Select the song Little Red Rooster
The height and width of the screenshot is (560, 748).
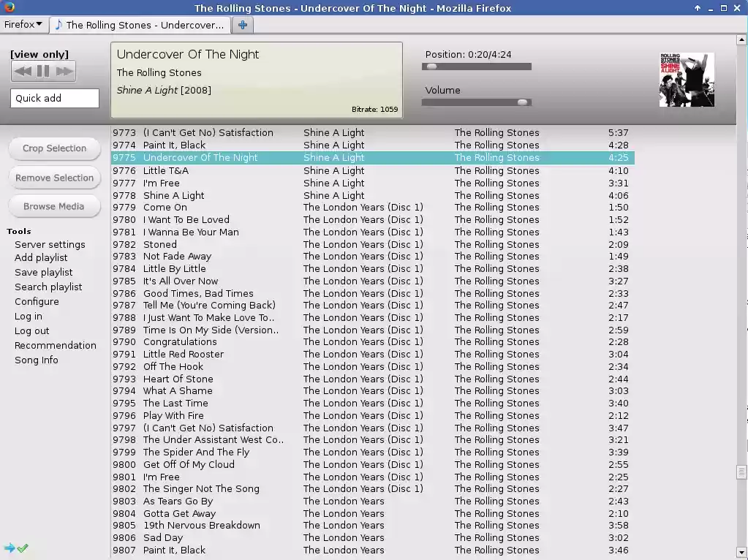pyautogui.click(x=184, y=355)
